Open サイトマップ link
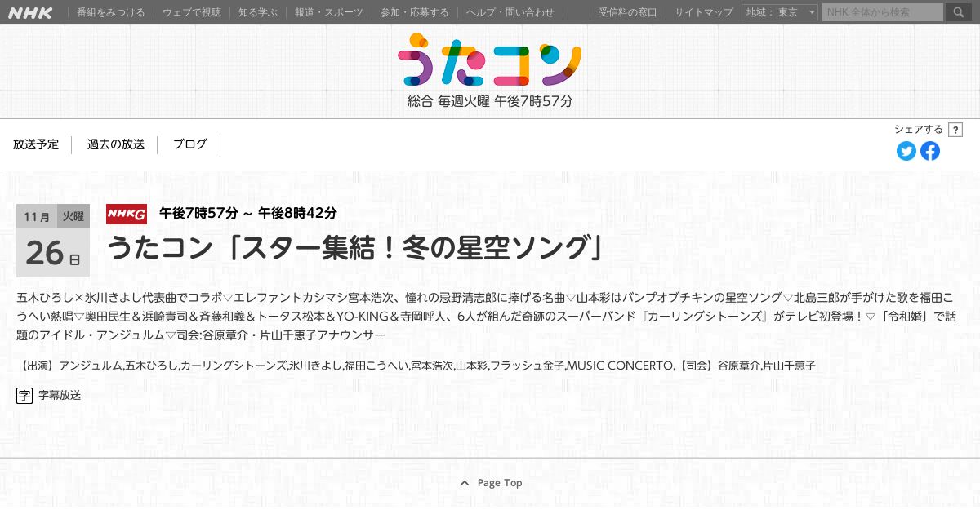Viewport: 980px width, 514px height. [704, 12]
